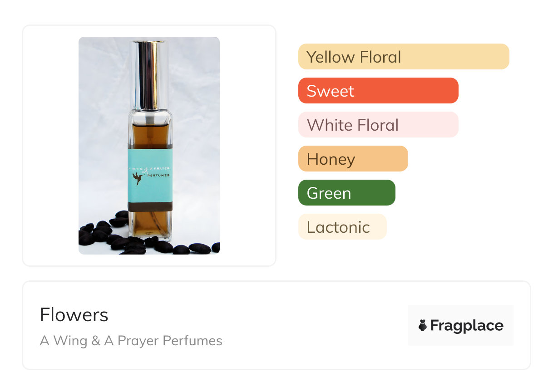The height and width of the screenshot is (392, 553).
Task: Click the White Floral accord bar
Action: click(x=378, y=125)
